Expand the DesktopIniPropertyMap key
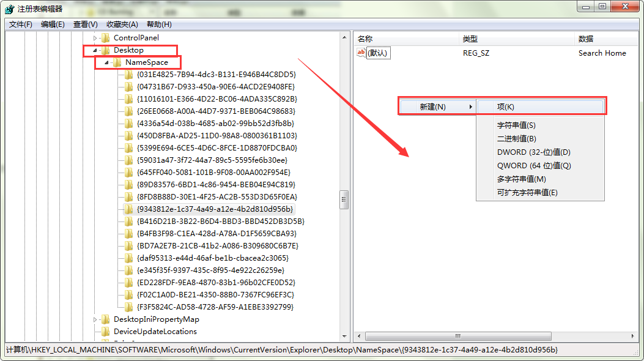This screenshot has width=644, height=361. click(x=94, y=319)
